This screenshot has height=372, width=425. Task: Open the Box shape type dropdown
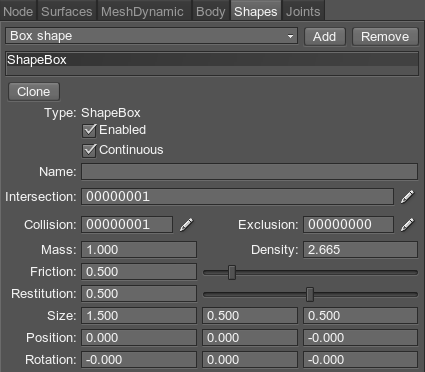(x=151, y=36)
